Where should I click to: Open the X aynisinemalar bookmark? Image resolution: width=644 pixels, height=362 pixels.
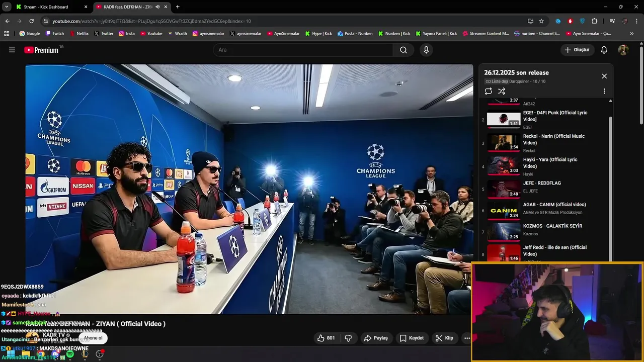pyautogui.click(x=246, y=34)
